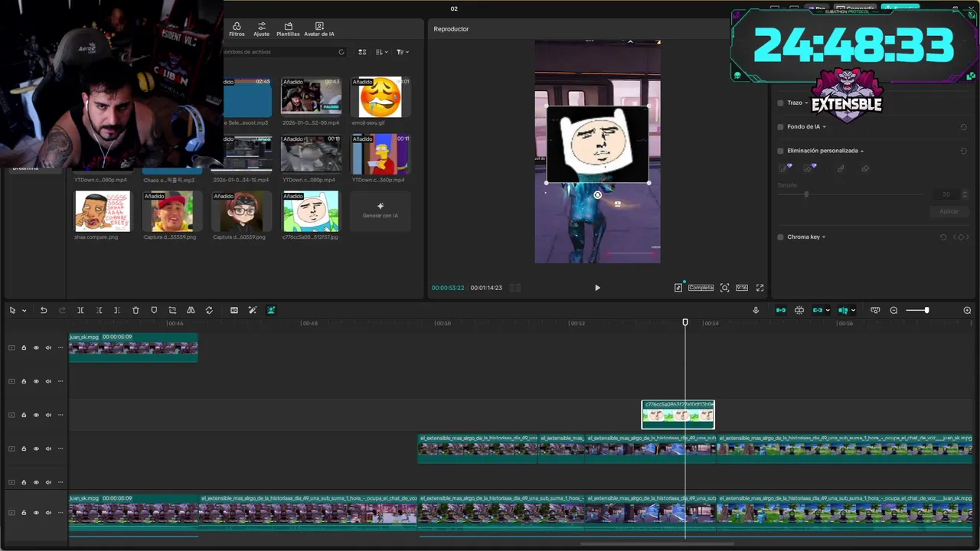The width and height of the screenshot is (980, 551).
Task: Open the pointer tool mode dropdown arrow
Action: click(24, 311)
